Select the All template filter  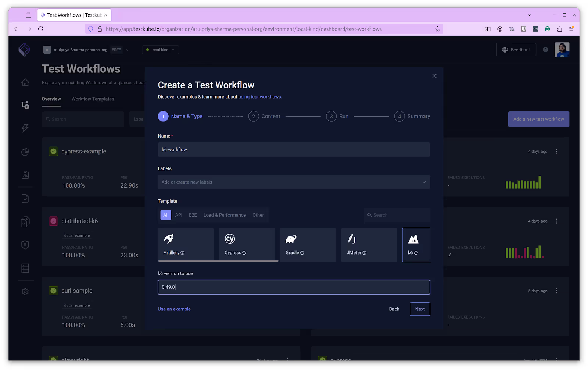[166, 215]
